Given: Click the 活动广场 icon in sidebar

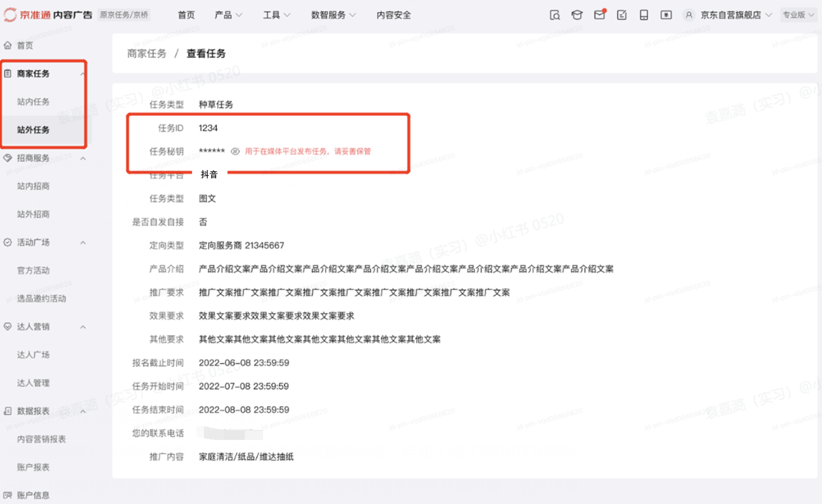Looking at the screenshot, I should 8,242.
